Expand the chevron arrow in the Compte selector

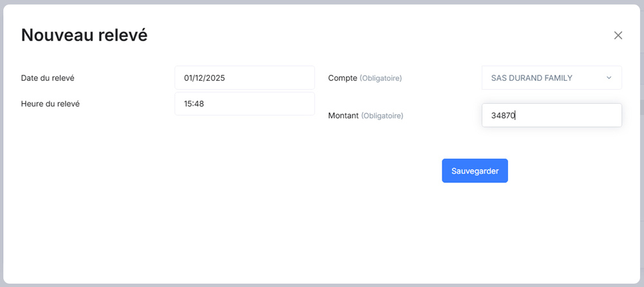[x=609, y=77]
